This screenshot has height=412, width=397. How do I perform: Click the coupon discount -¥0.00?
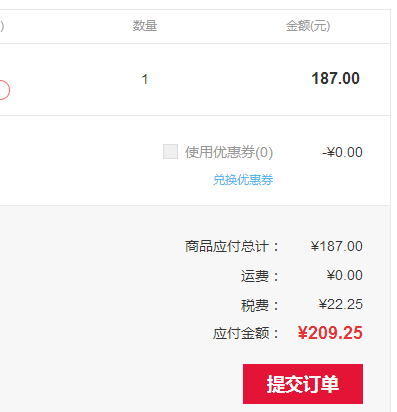pyautogui.click(x=342, y=152)
